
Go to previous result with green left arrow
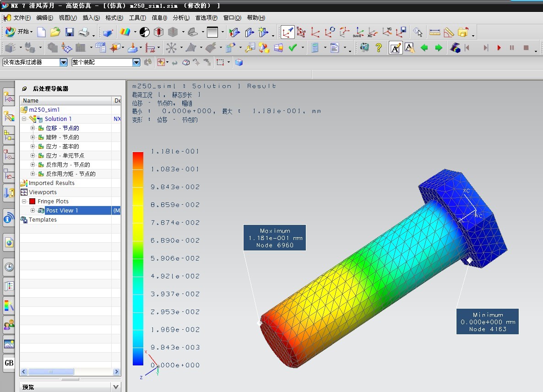[x=424, y=48]
